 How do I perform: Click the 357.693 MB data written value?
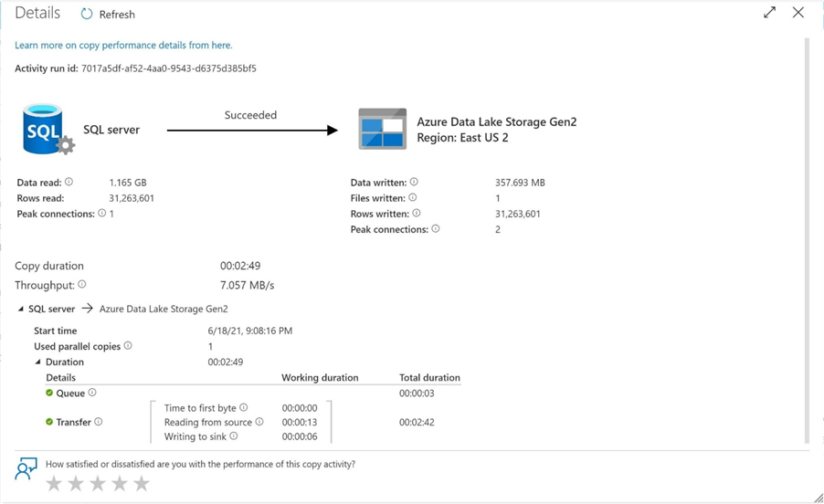click(520, 183)
